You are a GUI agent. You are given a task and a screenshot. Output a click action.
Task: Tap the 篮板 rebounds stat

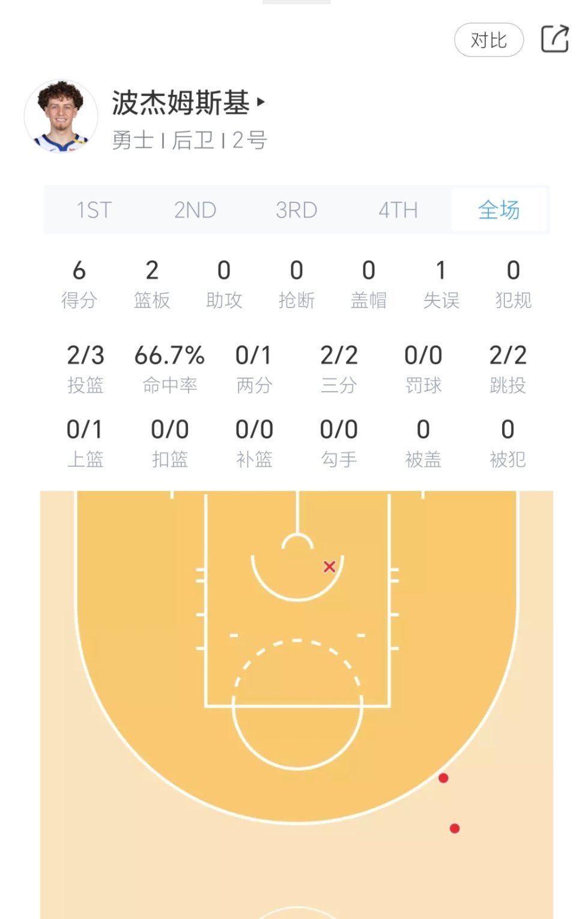pos(152,284)
